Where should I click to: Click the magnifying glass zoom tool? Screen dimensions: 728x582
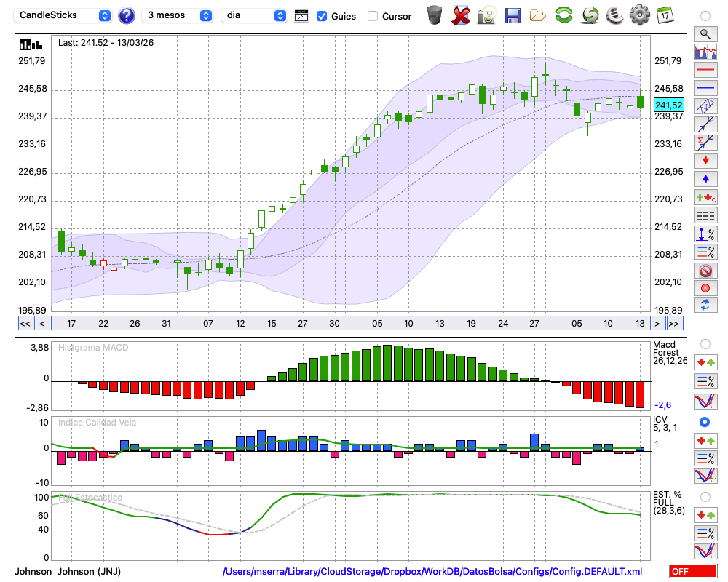click(x=705, y=33)
